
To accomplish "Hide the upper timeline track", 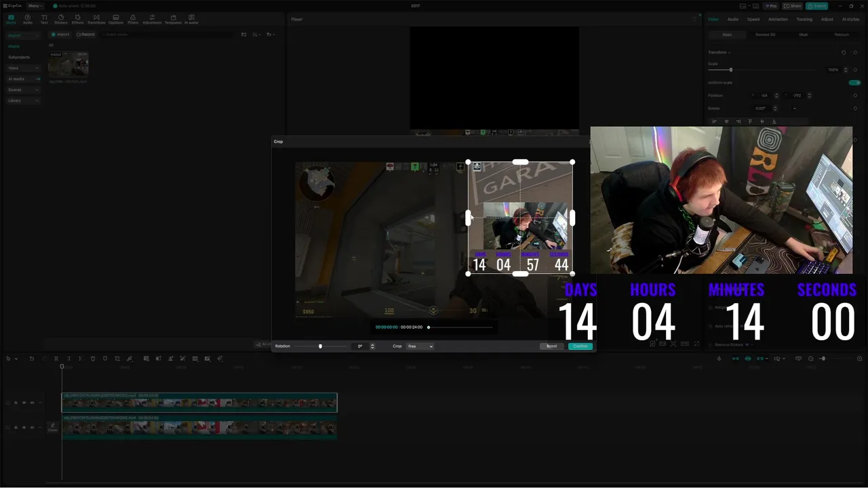I will point(24,403).
